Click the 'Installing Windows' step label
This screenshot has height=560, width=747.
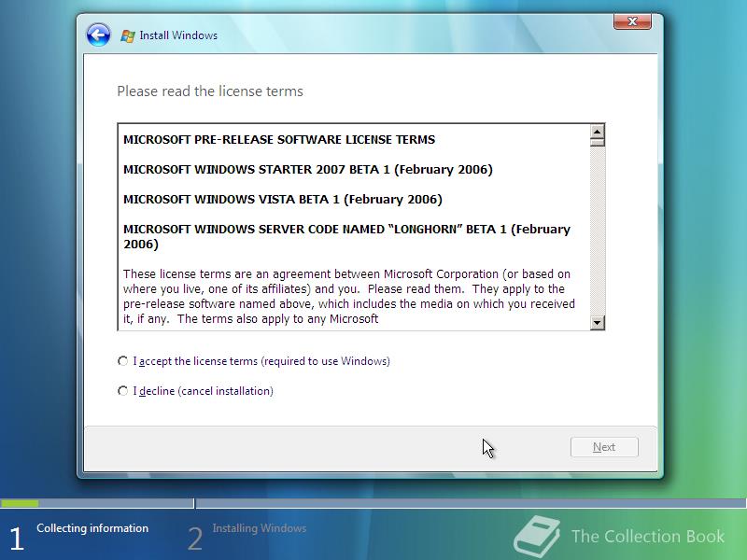click(x=260, y=528)
